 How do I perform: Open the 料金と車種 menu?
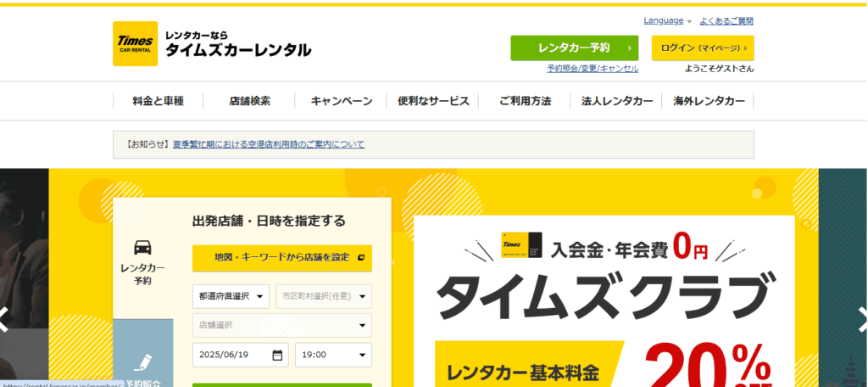(x=159, y=101)
